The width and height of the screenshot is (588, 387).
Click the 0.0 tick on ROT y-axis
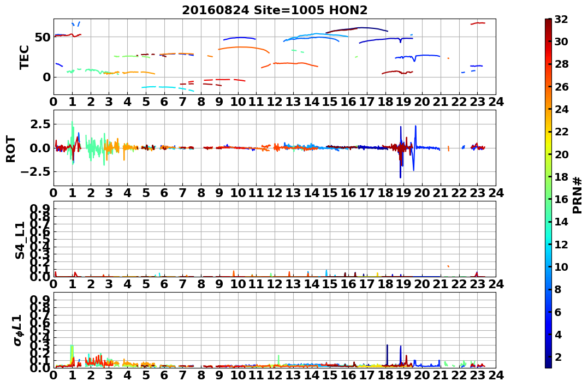pyautogui.click(x=40, y=148)
